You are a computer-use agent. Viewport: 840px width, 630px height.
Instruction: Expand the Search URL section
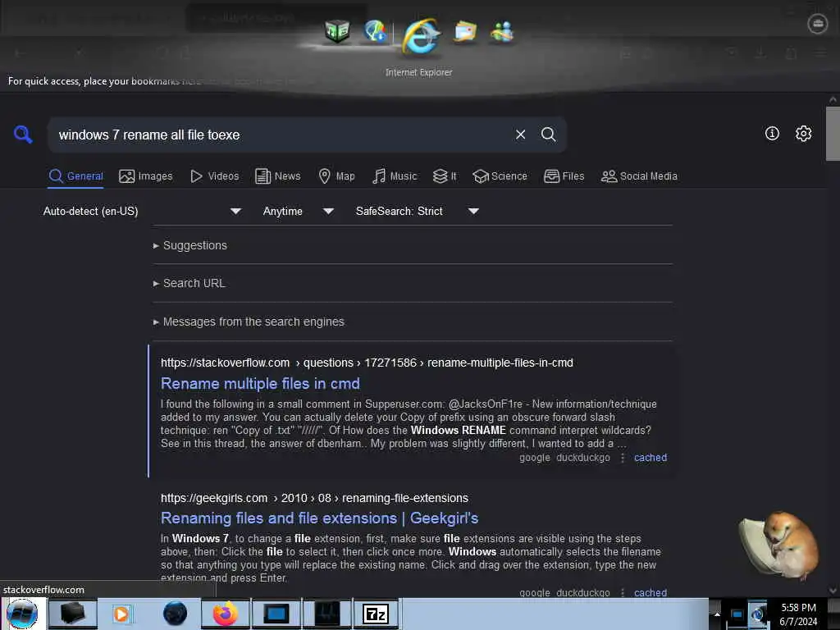coord(189,283)
